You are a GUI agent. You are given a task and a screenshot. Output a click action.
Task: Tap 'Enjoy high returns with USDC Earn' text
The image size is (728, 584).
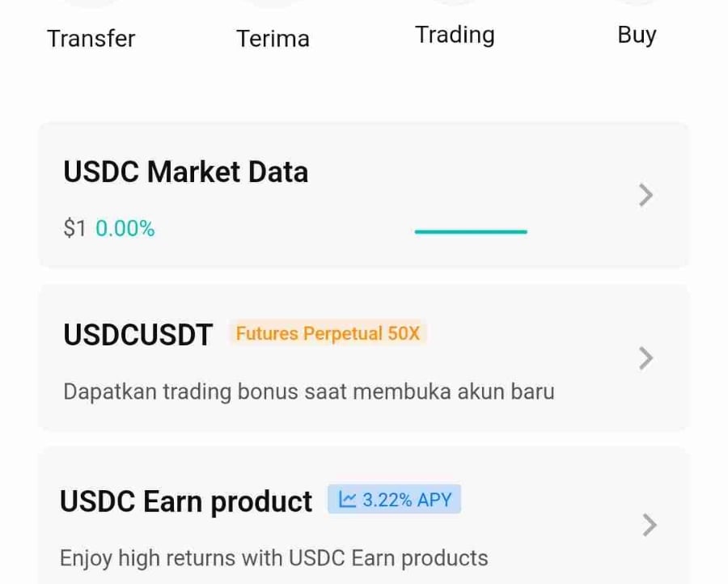pyautogui.click(x=273, y=558)
